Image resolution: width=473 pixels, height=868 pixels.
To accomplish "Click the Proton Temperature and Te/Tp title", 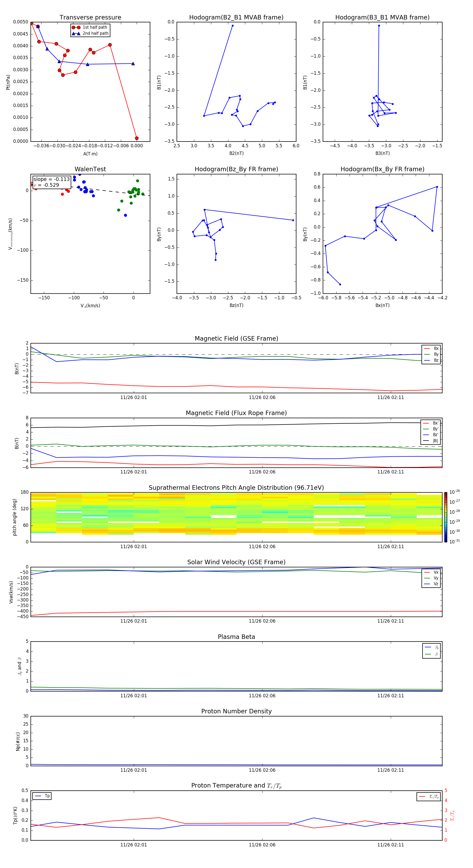I will point(236,786).
